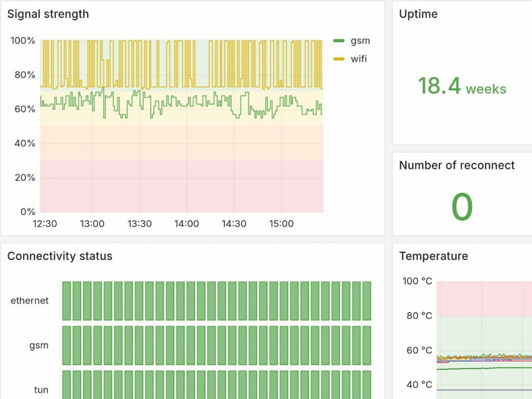Toggle the gsm series in the legend

pyautogui.click(x=360, y=41)
